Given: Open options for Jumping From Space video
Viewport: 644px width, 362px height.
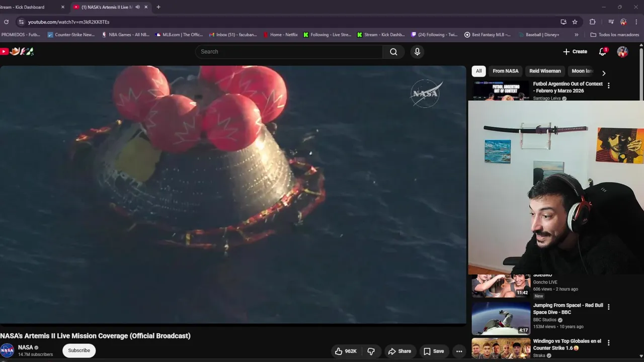Looking at the screenshot, I should (608, 307).
